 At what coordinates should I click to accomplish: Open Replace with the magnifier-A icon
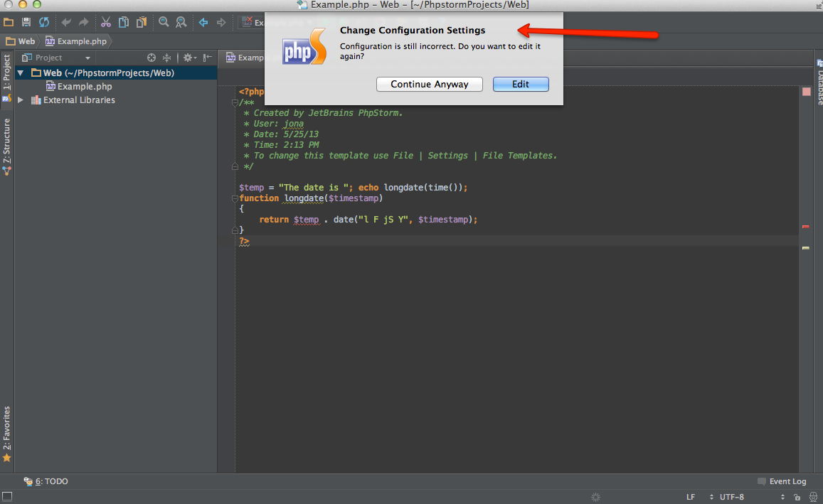click(x=181, y=22)
